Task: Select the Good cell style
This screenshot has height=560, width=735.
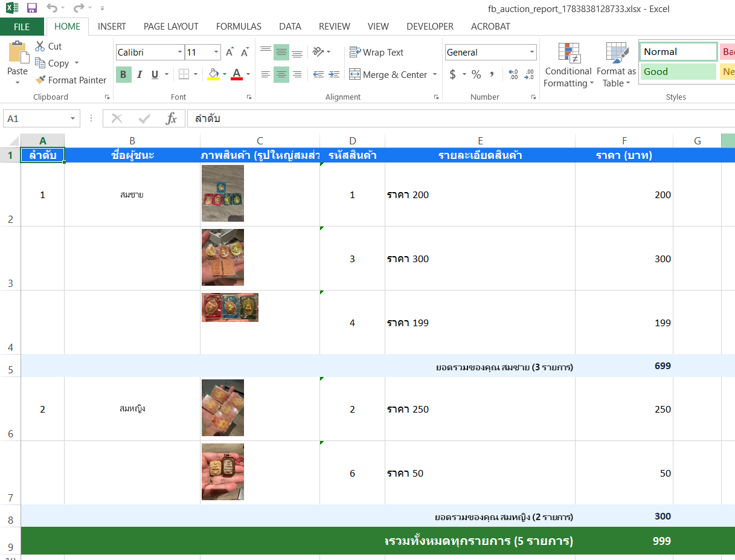Action: point(678,72)
